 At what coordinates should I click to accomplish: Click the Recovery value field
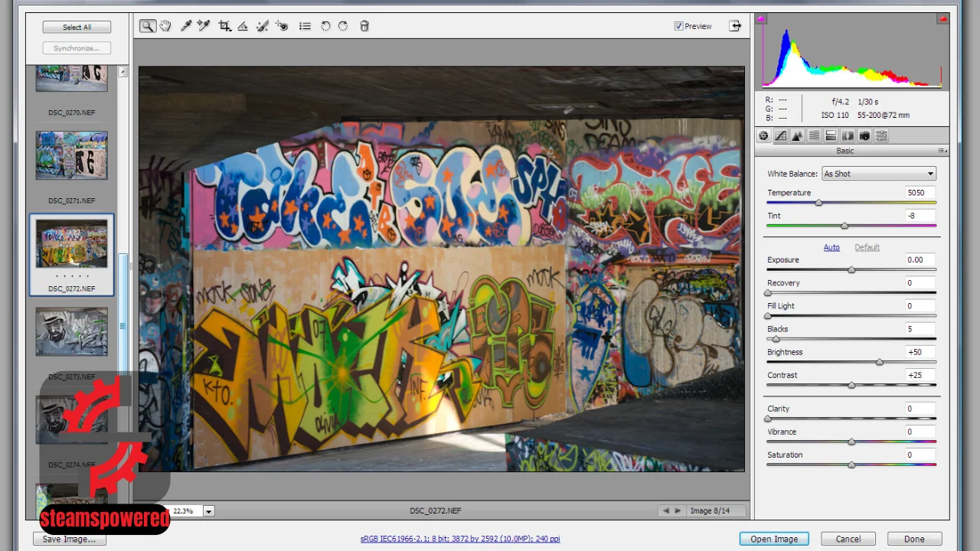pos(920,283)
